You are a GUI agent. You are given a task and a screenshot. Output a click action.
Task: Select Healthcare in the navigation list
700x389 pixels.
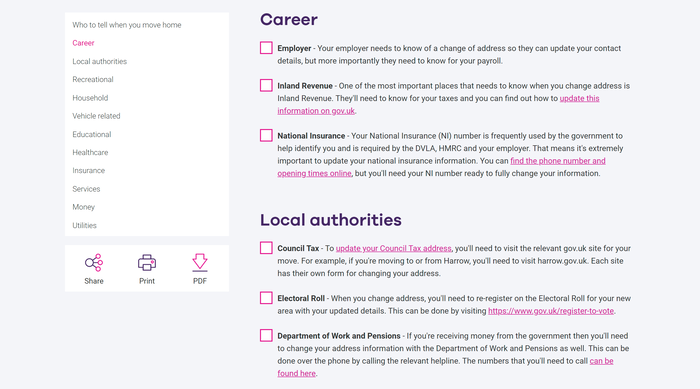[90, 152]
